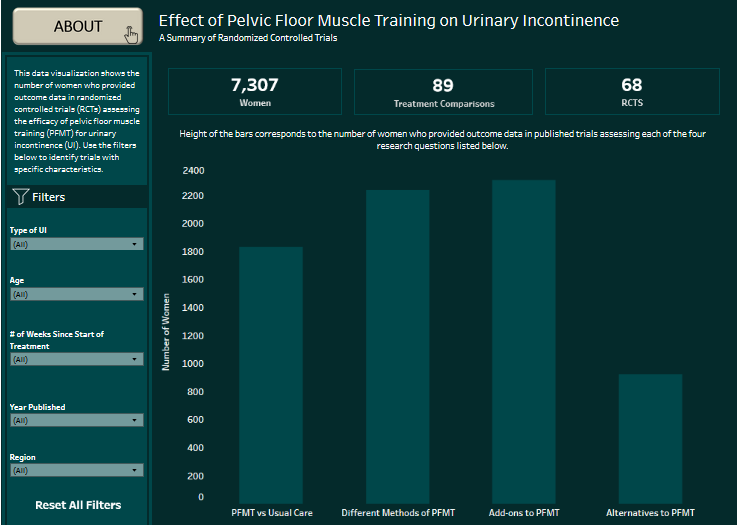Screen dimensions: 737x525
Task: Click the Number of Women axis title
Action: click(166, 332)
